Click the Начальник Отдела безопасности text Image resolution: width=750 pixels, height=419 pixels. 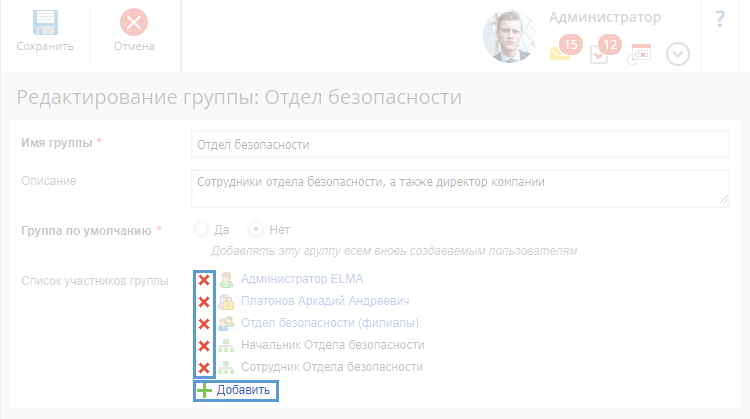point(332,345)
